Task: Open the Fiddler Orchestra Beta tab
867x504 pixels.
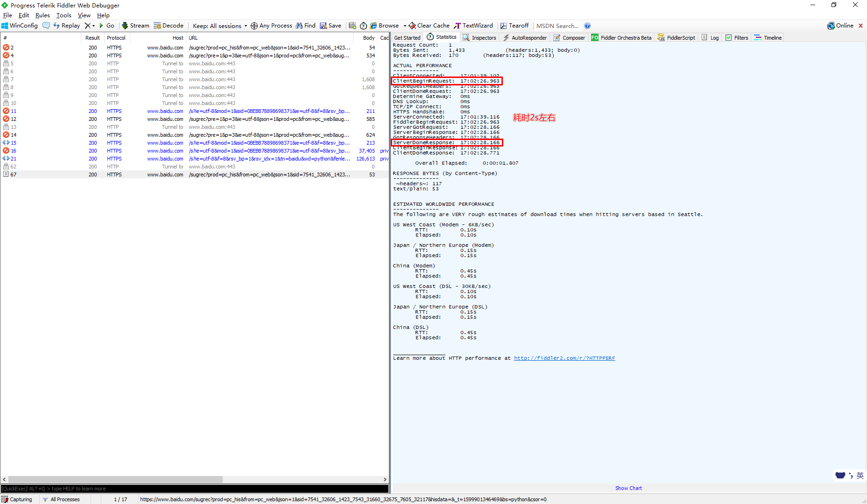Action: 621,38
